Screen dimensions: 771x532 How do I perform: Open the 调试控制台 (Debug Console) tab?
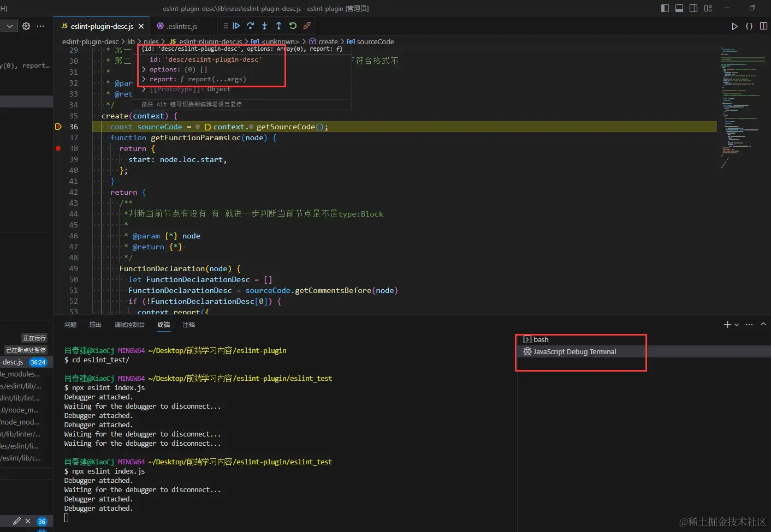tap(129, 325)
